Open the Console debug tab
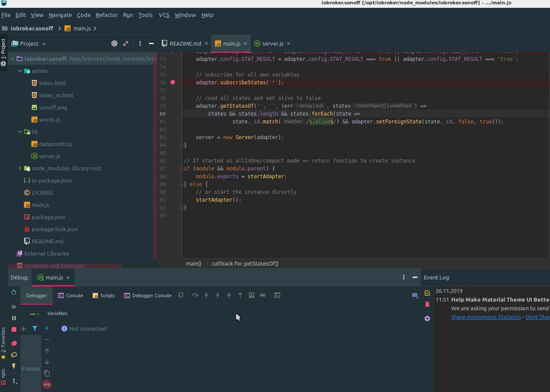550x392 pixels. [70, 296]
